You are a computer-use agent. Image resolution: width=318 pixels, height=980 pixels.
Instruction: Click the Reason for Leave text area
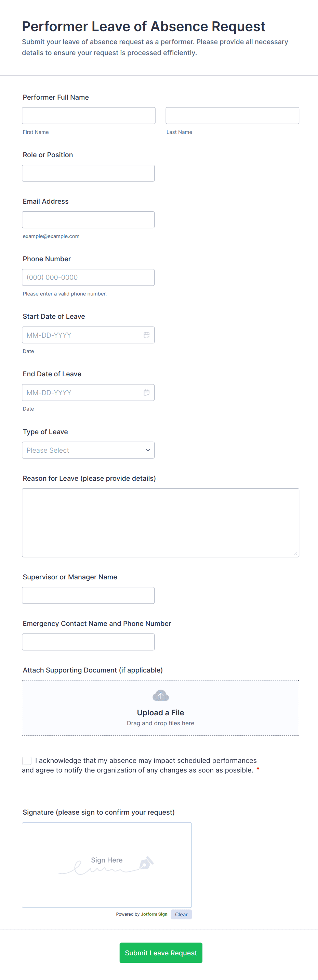coord(160,522)
